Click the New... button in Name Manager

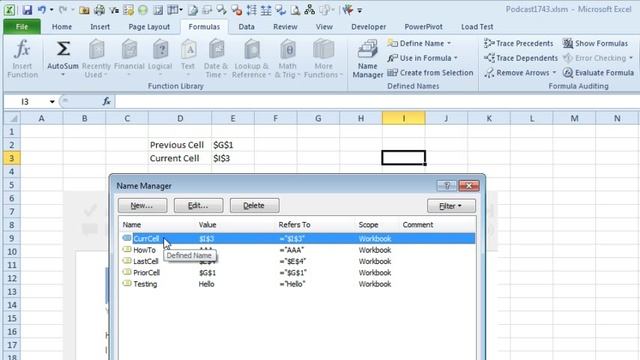142,206
